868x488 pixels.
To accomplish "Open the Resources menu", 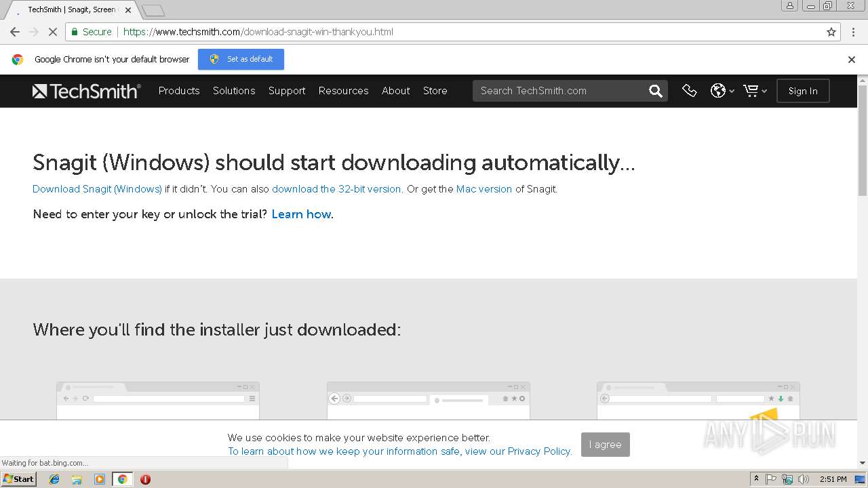I will [x=344, y=91].
